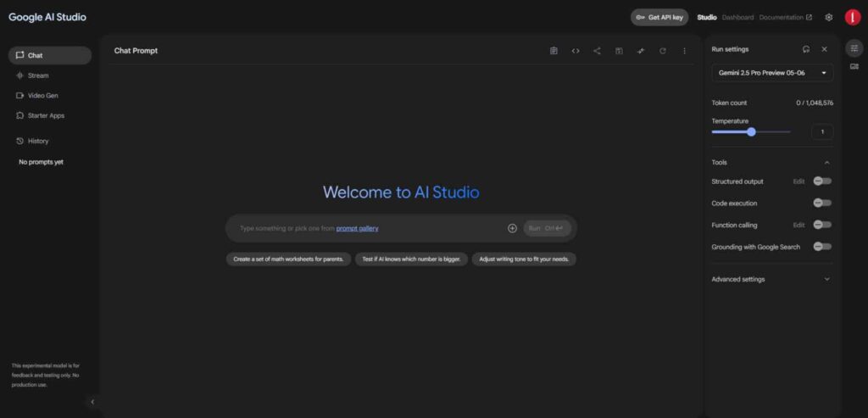Open the prompt gallery link
The width and height of the screenshot is (868, 418).
pyautogui.click(x=357, y=228)
